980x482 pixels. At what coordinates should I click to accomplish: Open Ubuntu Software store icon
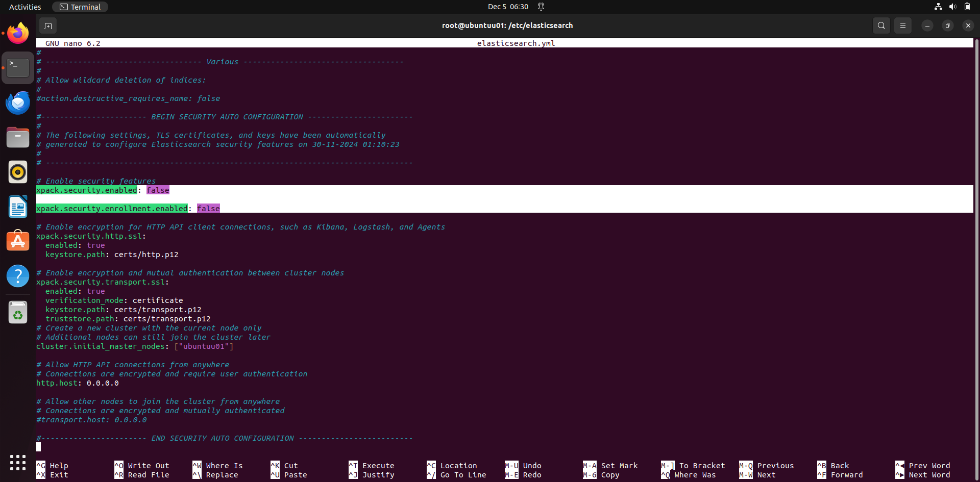(18, 241)
